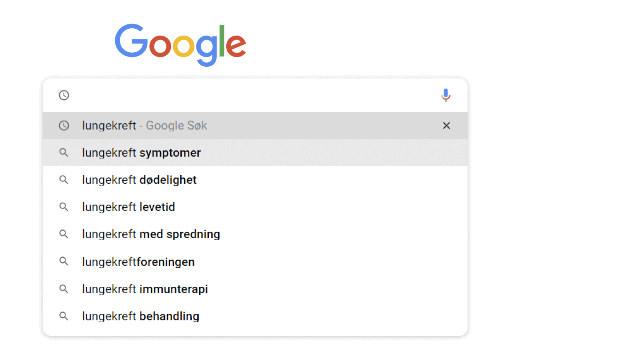The width and height of the screenshot is (644, 364).
Task: Click the magnifier icon beside lungekreftforeningen
Action: coord(64,262)
